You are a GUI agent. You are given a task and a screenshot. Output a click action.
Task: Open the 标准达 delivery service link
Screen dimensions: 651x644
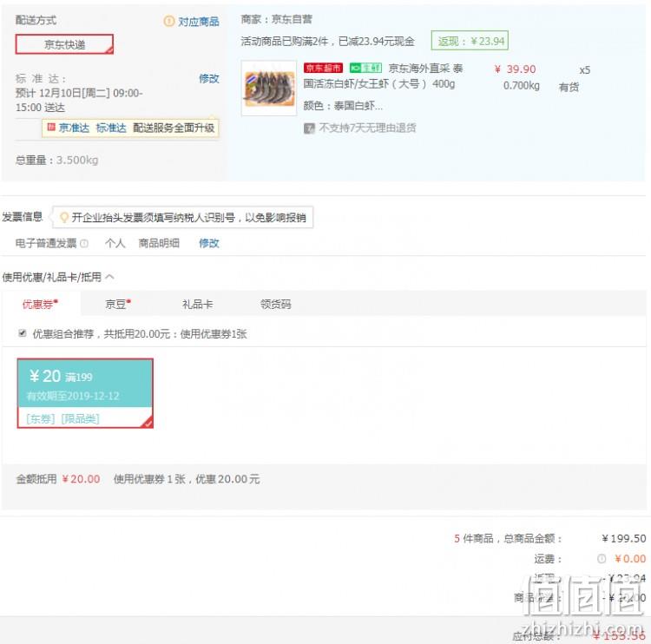(111, 128)
